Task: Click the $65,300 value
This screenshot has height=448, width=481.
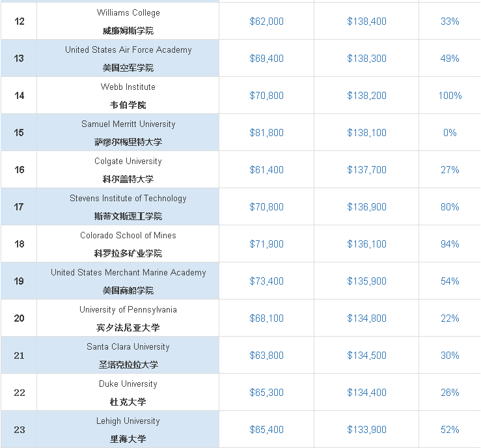Action: 266,393
